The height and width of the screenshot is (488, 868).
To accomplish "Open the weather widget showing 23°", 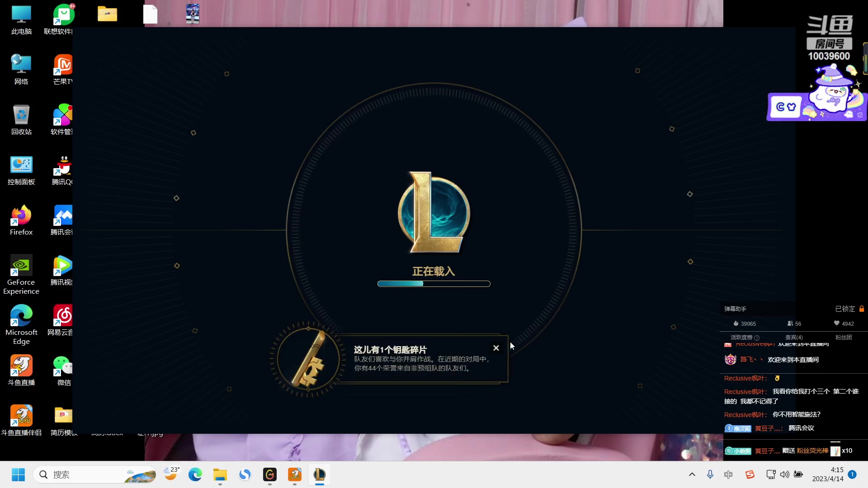I will pos(171,474).
